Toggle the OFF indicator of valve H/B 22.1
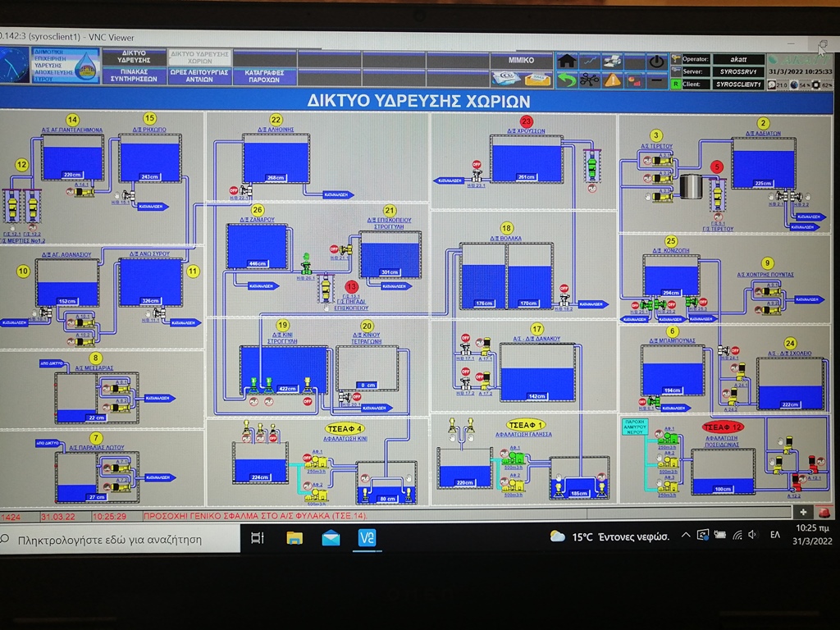Screen dimensions: 840x630 (x=234, y=190)
